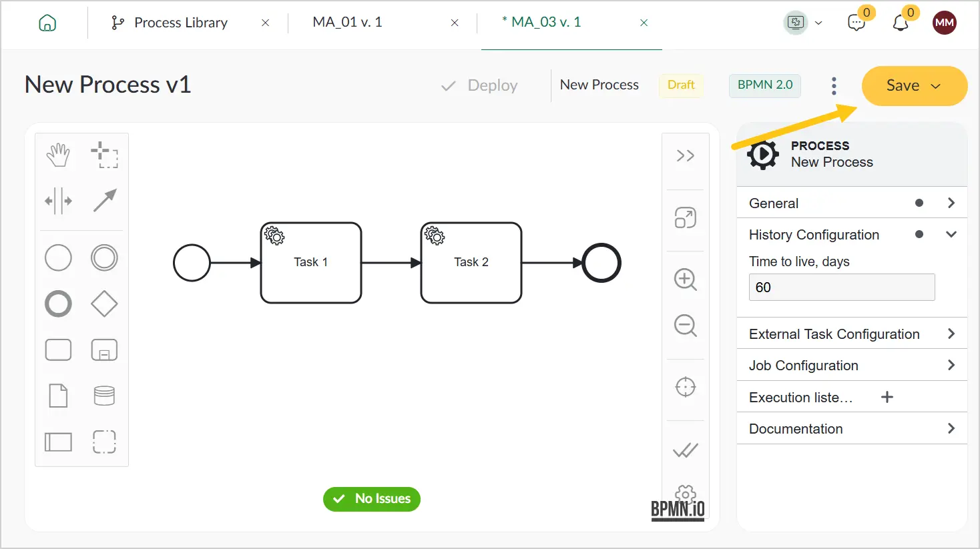Select the end event on canvas
This screenshot has width=980, height=549.
[601, 263]
